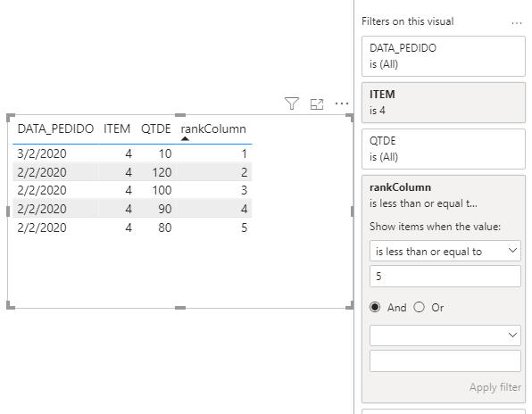
Task: Select the Or radio button
Action: click(419, 307)
